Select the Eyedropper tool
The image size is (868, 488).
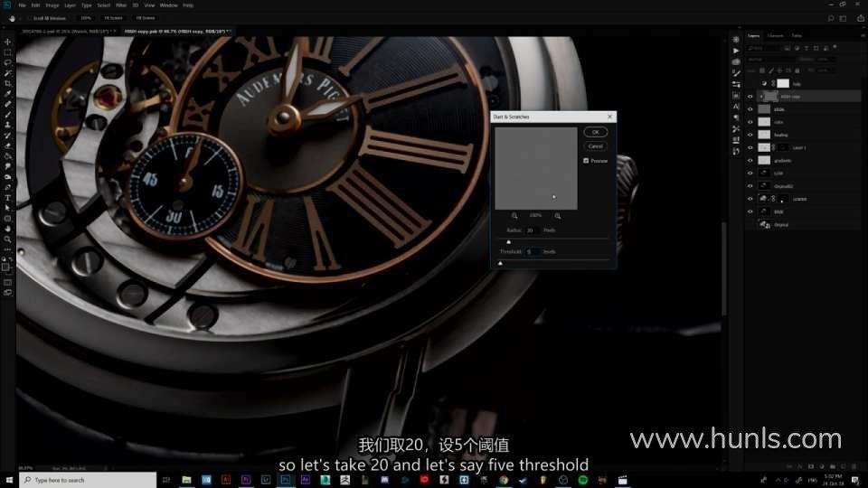click(8, 94)
